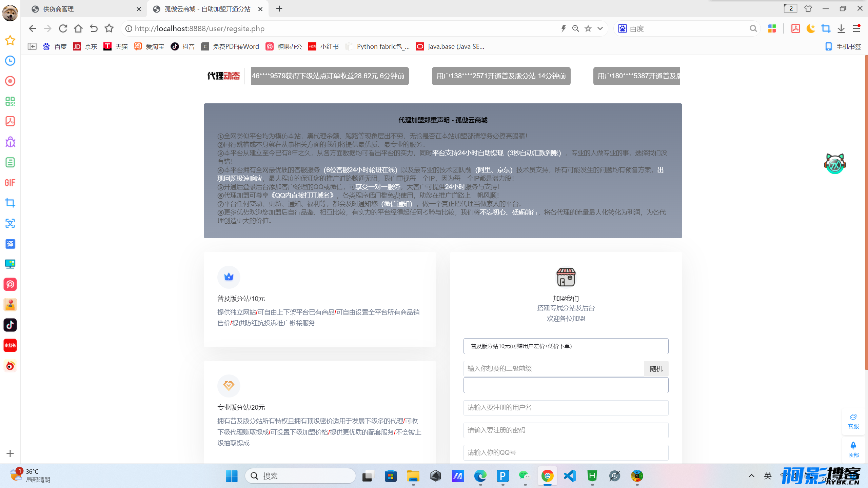Open the weather widget showing 36°C
This screenshot has height=488, width=868.
pos(30,476)
